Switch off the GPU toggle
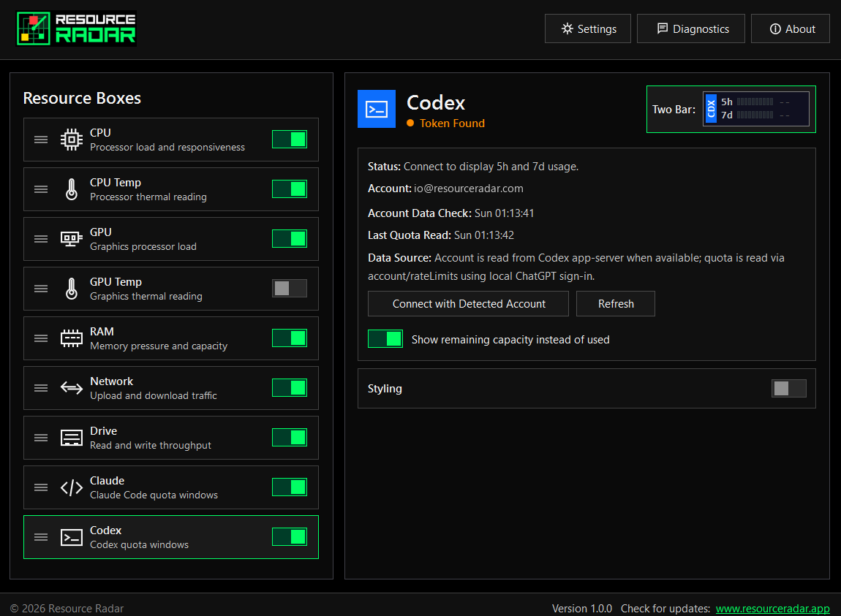 click(290, 239)
